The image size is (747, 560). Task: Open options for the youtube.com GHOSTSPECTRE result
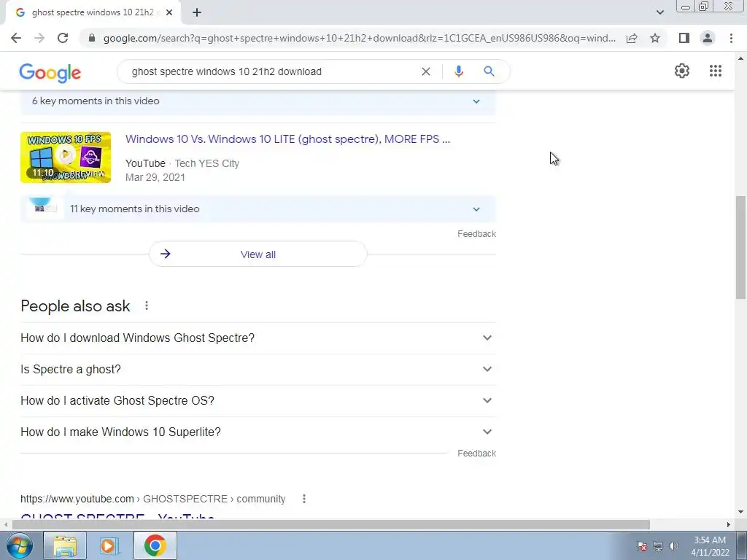[304, 499]
